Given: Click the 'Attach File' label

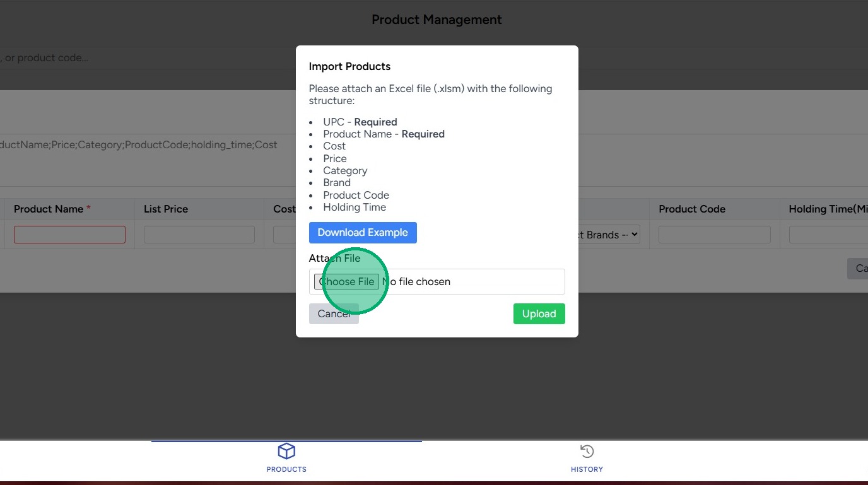Looking at the screenshot, I should pyautogui.click(x=335, y=258).
